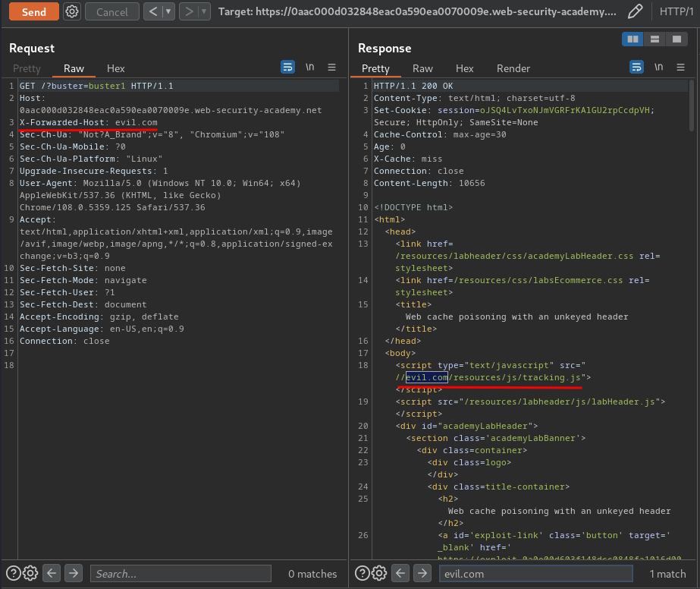This screenshot has height=589, width=700.
Task: Select Response Raw tab
Action: (x=422, y=68)
